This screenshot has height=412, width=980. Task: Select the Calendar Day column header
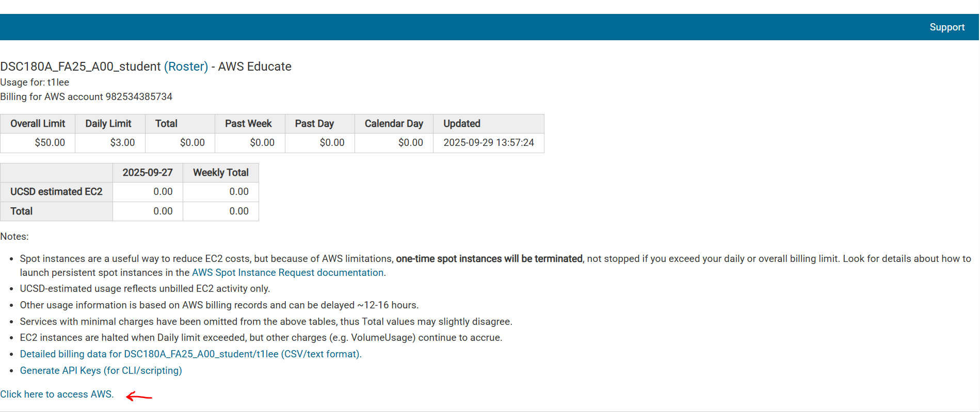pyautogui.click(x=394, y=124)
